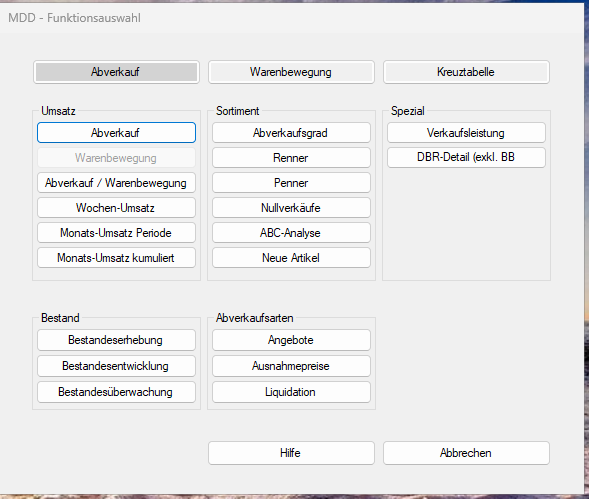Click the Neue Artikel button
This screenshot has height=499, width=589.
[x=291, y=258]
